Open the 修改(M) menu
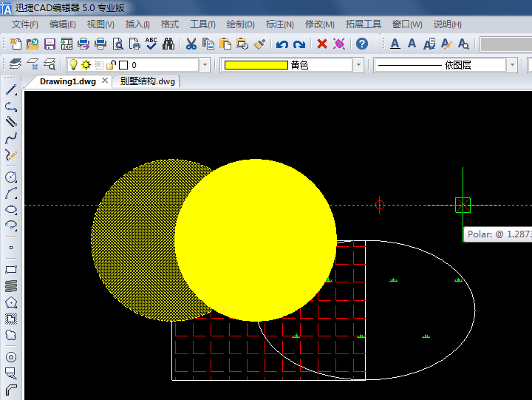The image size is (532, 400). tap(319, 24)
